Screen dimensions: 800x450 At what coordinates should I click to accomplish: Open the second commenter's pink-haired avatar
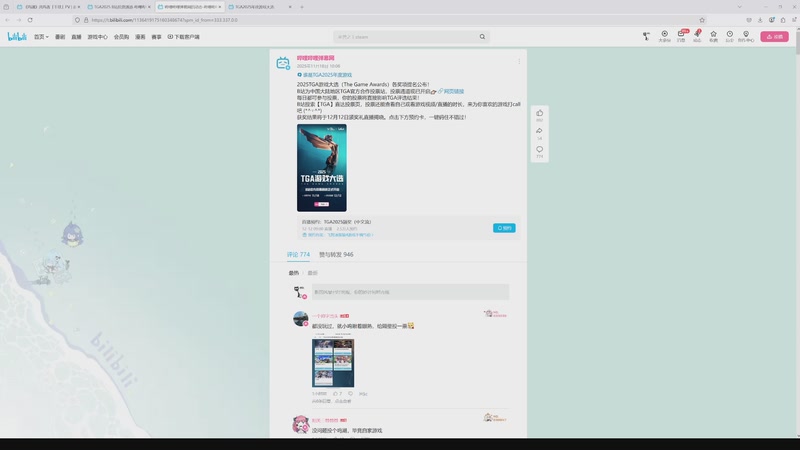pyautogui.click(x=301, y=424)
